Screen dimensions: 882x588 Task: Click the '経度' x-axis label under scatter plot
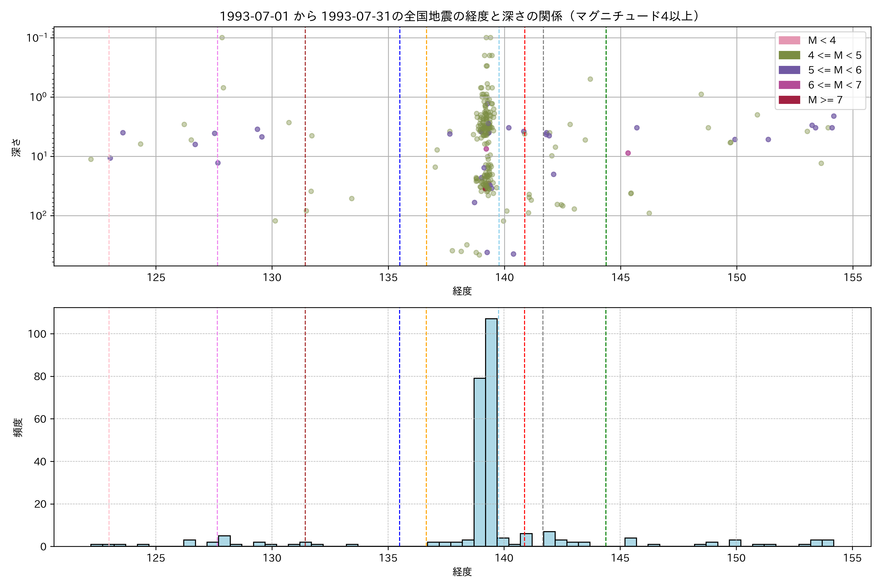tap(462, 291)
